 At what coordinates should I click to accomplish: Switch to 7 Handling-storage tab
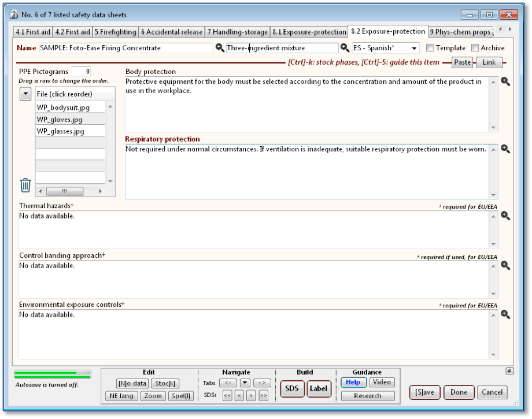point(238,32)
